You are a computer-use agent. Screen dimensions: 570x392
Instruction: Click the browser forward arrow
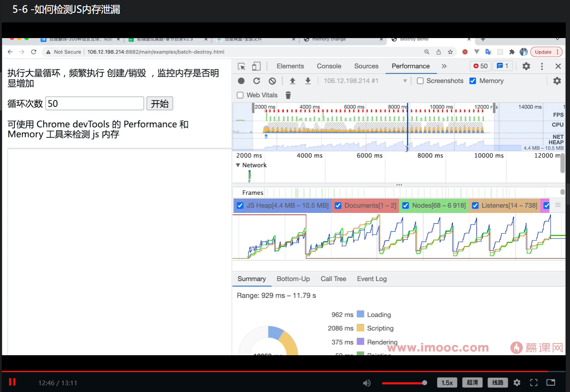coord(22,52)
